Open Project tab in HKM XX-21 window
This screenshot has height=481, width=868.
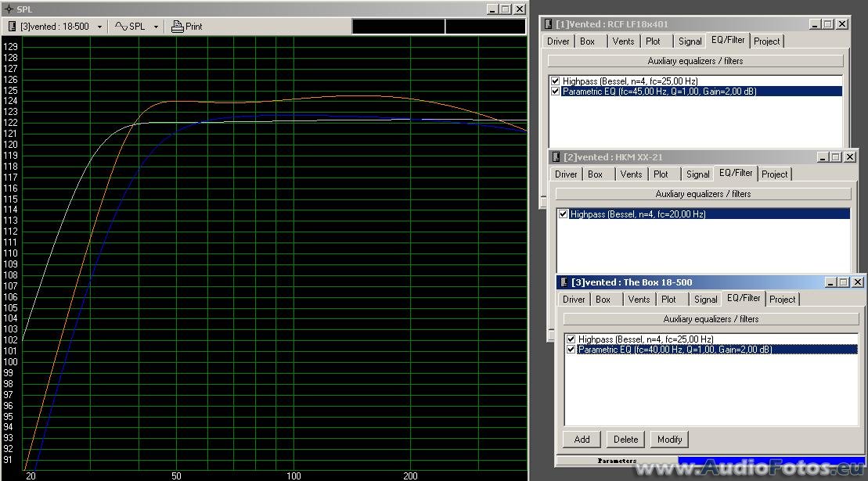(x=774, y=174)
